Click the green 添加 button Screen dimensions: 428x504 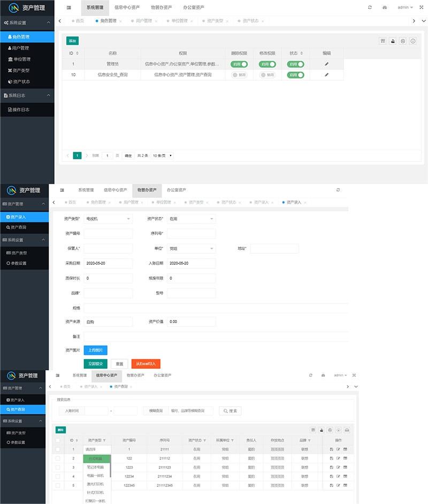(x=72, y=40)
